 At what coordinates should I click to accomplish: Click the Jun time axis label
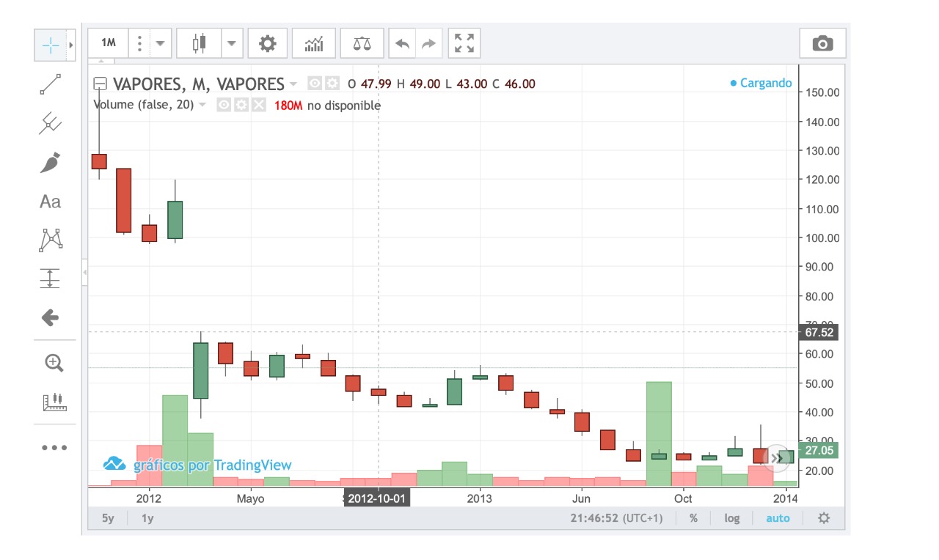coord(581,498)
